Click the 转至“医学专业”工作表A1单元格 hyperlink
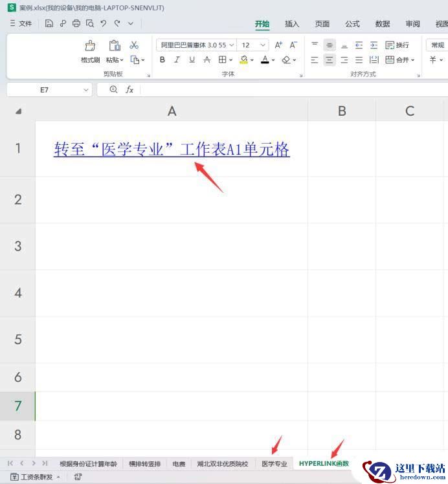 coord(172,149)
